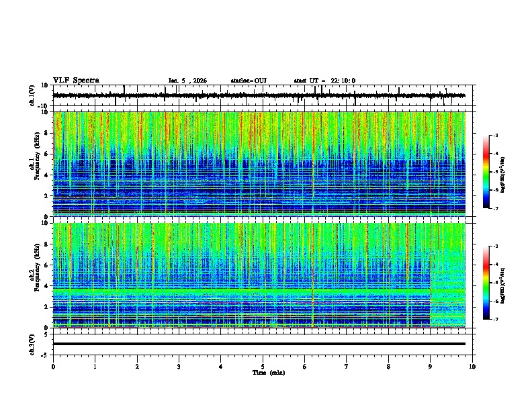Click the "6" frequency tick on ch.2 spectrogram
The width and height of the screenshot is (532, 411).
pos(46,265)
